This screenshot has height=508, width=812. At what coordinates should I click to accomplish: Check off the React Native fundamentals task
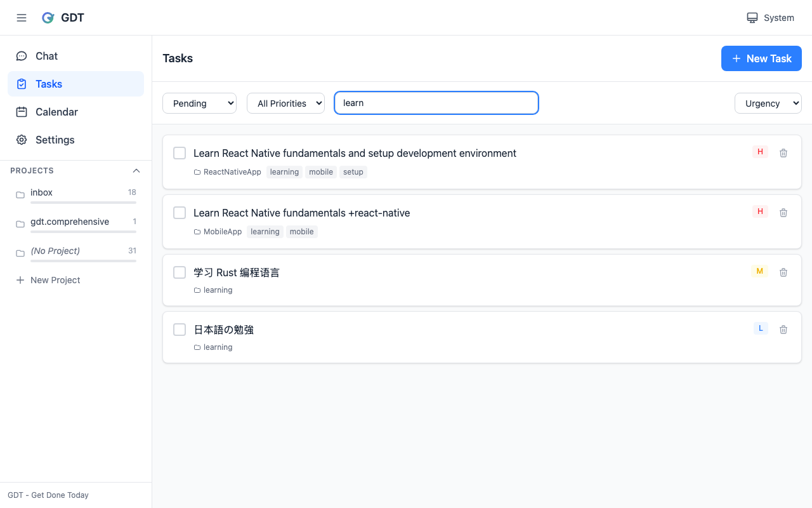click(x=180, y=152)
